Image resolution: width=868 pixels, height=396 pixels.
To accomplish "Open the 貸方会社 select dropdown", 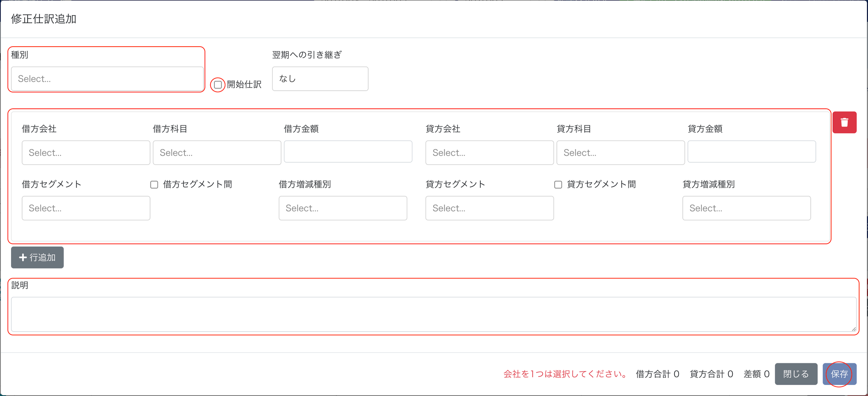I will point(490,153).
